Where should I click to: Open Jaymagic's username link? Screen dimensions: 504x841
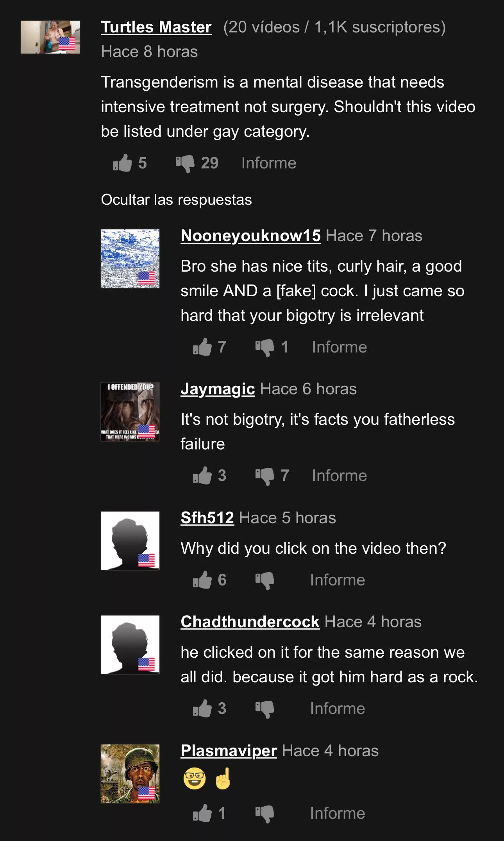pyautogui.click(x=218, y=389)
